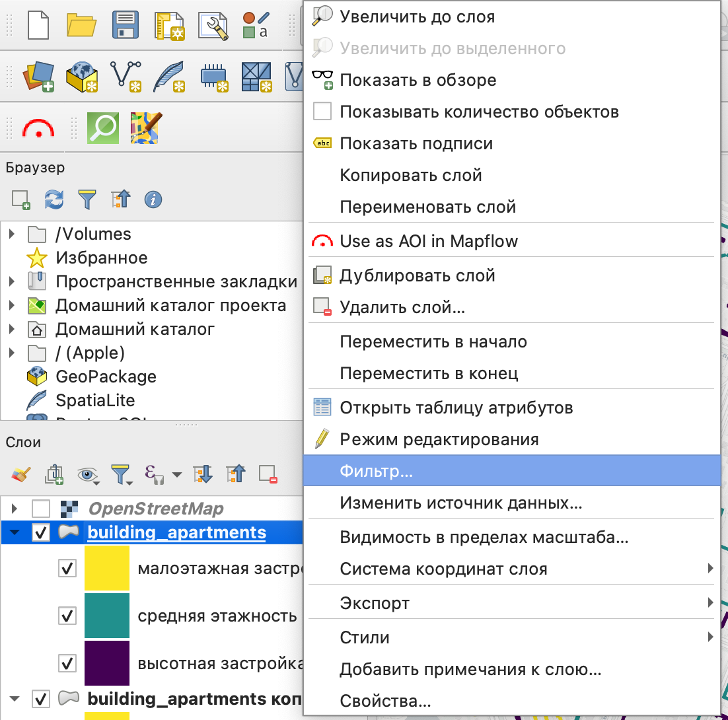
Task: Click the Open Project folder icon
Action: tap(81, 26)
